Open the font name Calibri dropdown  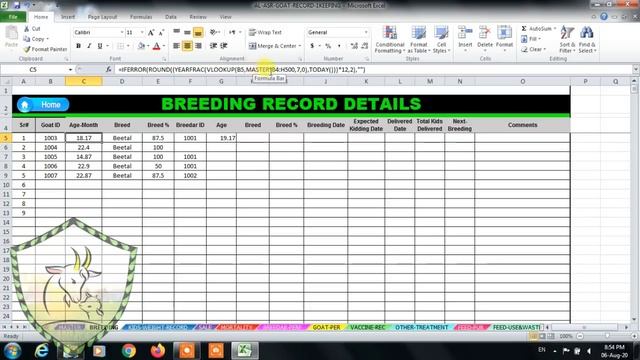coord(122,32)
